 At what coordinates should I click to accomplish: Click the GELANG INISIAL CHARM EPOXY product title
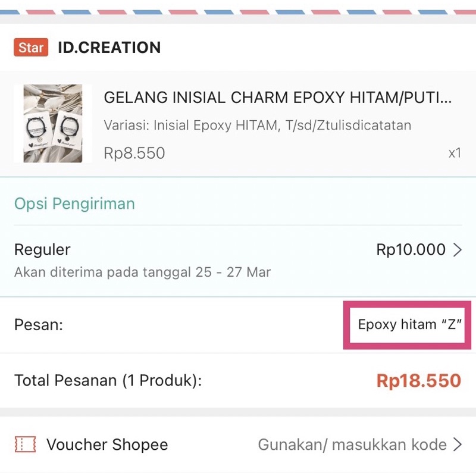click(277, 98)
